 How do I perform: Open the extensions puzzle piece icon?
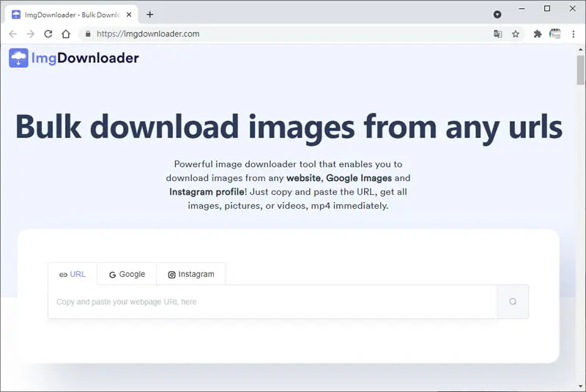pos(538,34)
